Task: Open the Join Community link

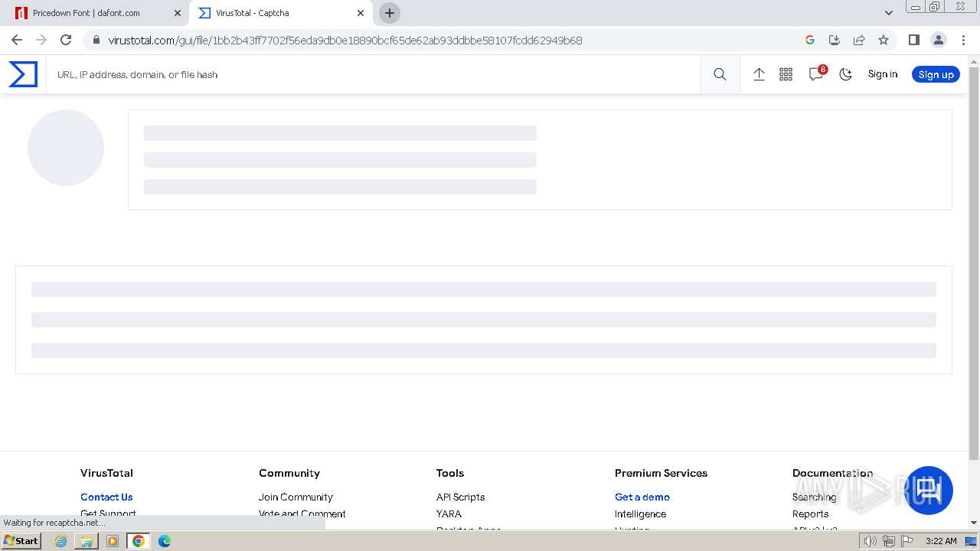Action: [296, 497]
